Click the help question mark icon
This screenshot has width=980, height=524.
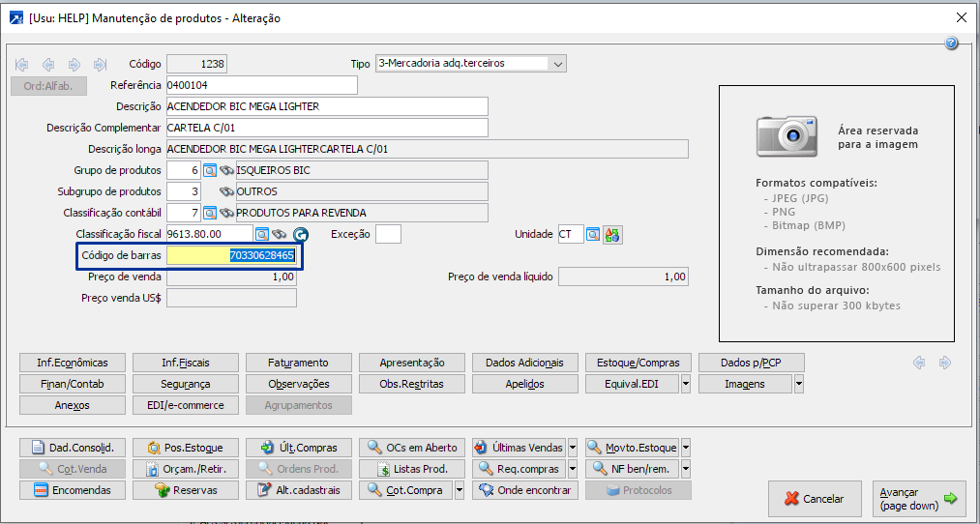tap(951, 44)
